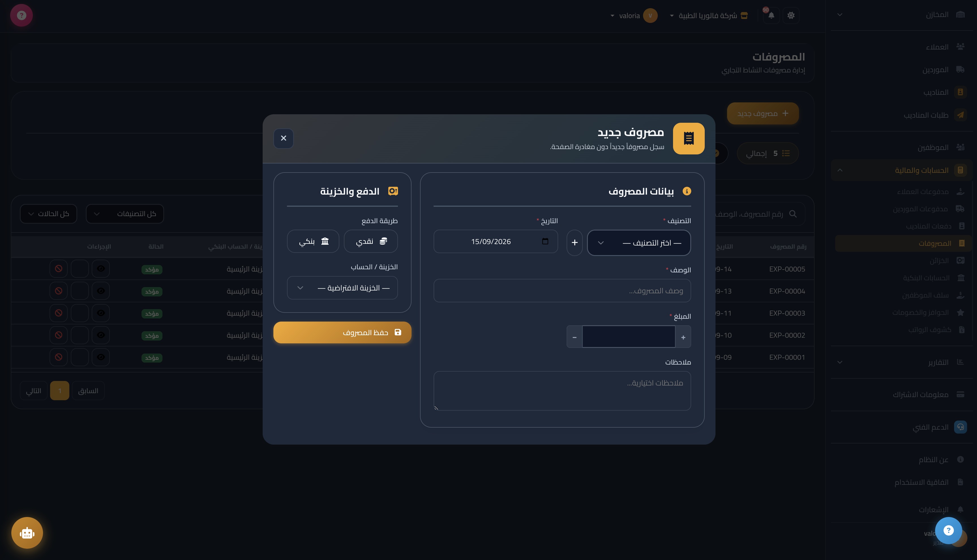977x560 pixels.
Task: Open الدعم الفني support headset icon
Action: (961, 427)
